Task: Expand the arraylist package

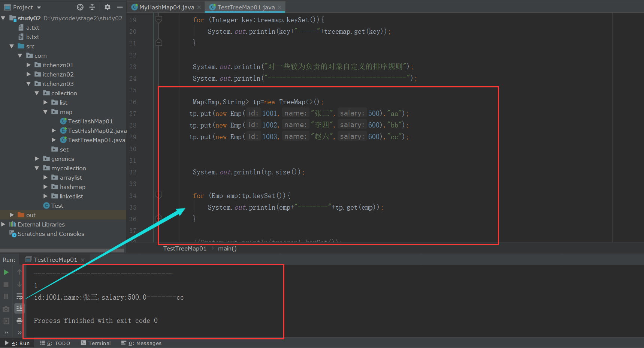Action: coord(45,177)
